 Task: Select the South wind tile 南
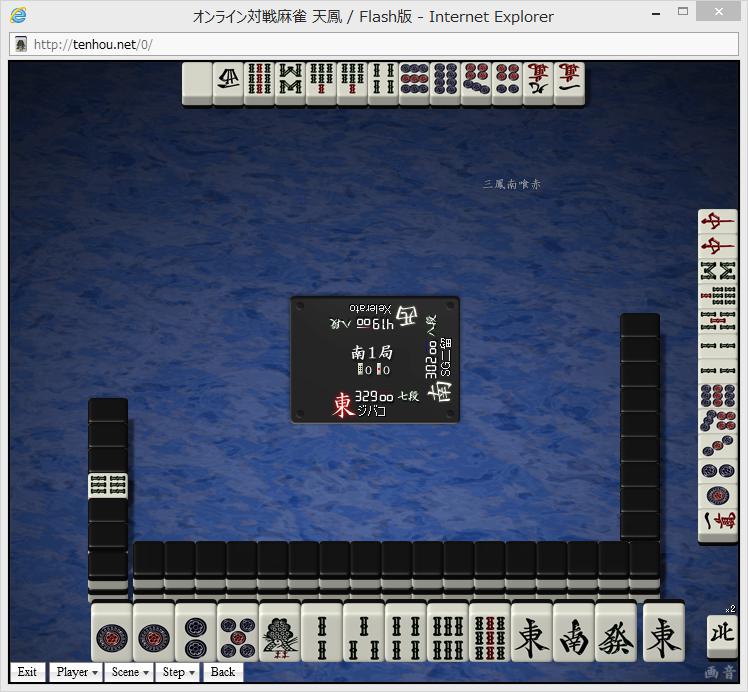click(x=573, y=632)
